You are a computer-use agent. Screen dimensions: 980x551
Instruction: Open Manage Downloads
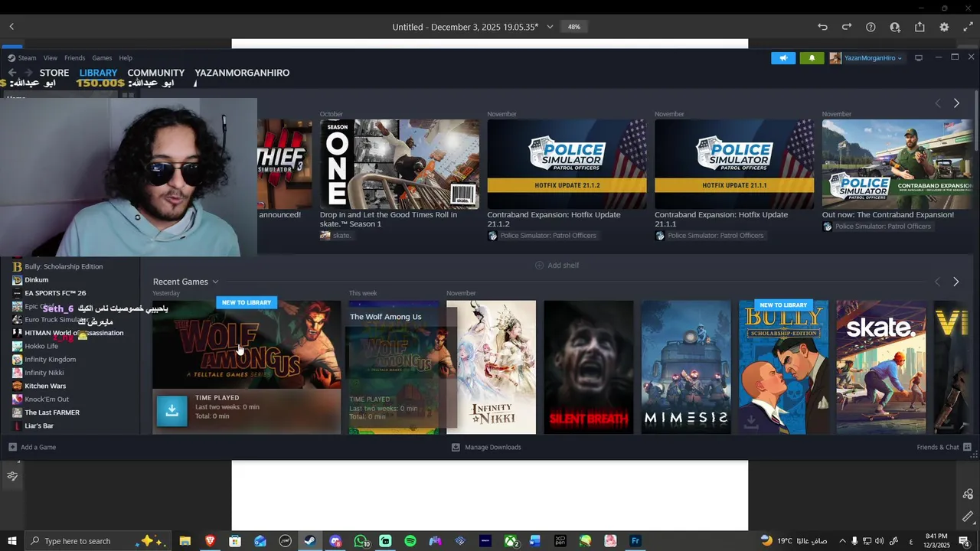pos(486,447)
